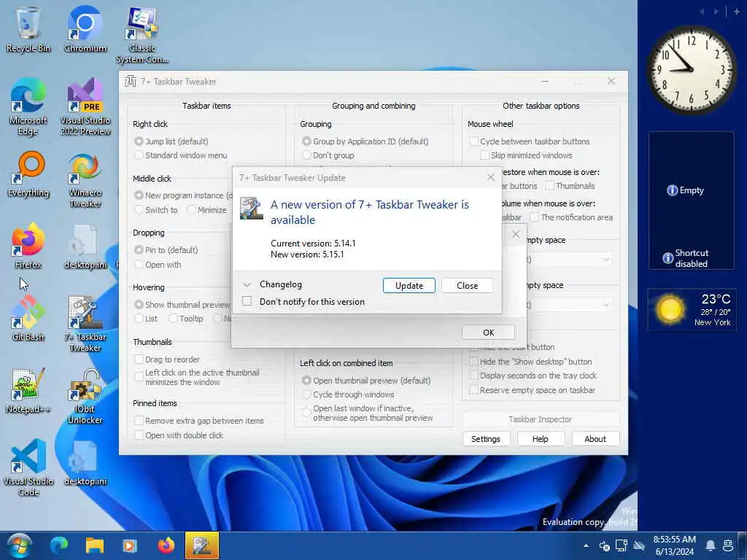Select the Visual Studio Code desktop icon
747x560 pixels.
[x=28, y=467]
